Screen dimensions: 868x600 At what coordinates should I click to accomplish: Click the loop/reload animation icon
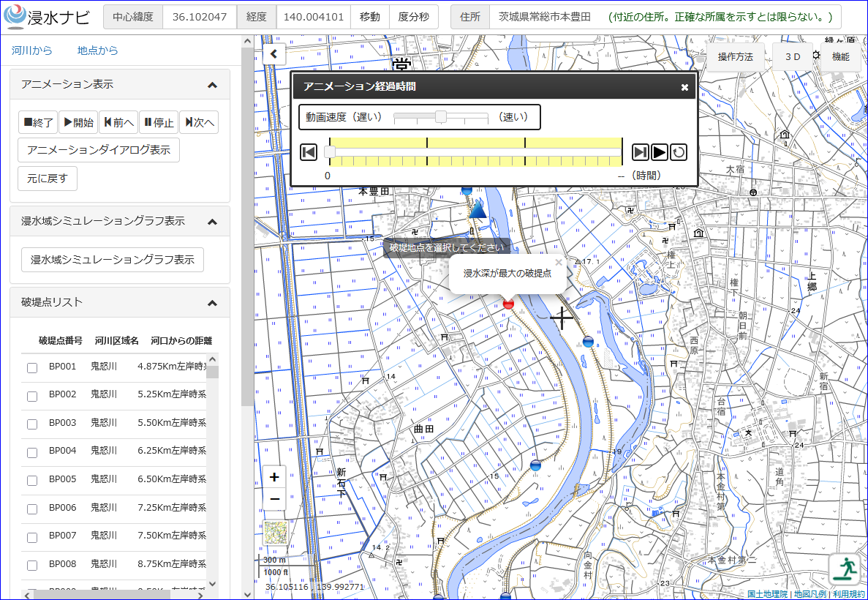click(678, 151)
